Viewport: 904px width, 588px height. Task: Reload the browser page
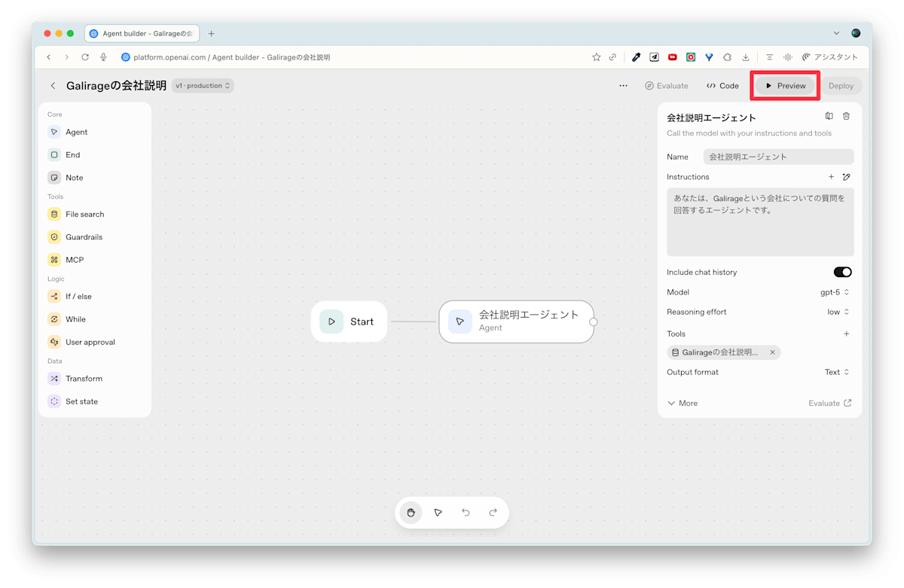pos(85,57)
